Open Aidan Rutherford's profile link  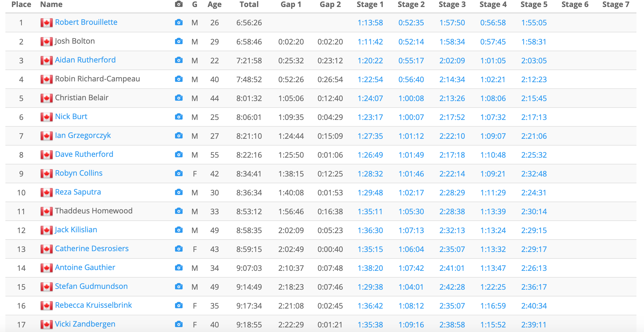tap(85, 60)
